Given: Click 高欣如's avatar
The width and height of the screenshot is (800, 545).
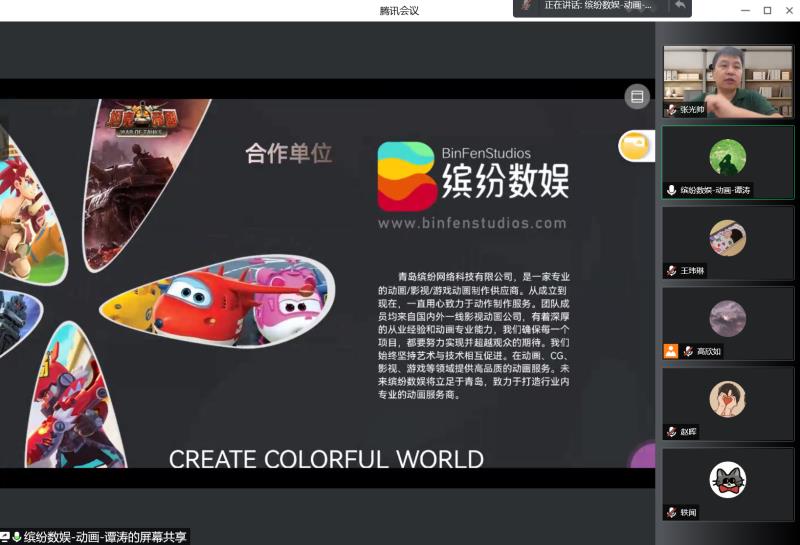Looking at the screenshot, I should pyautogui.click(x=727, y=318).
